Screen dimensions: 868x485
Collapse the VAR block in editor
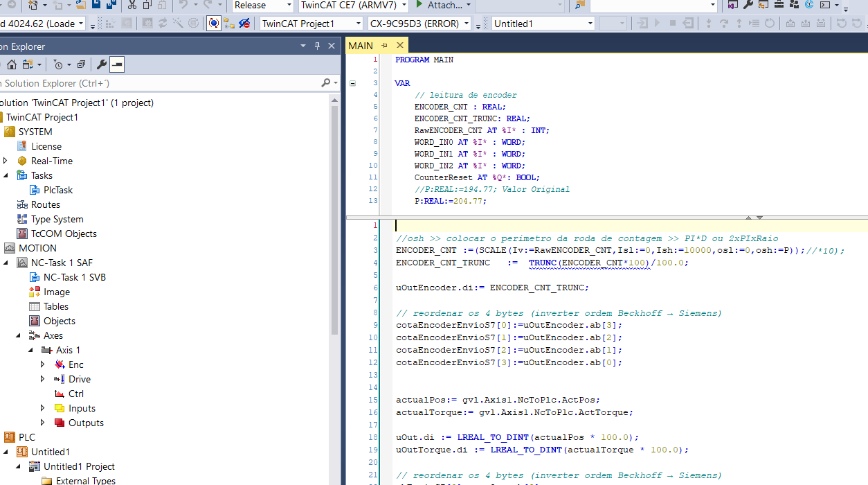coord(352,83)
